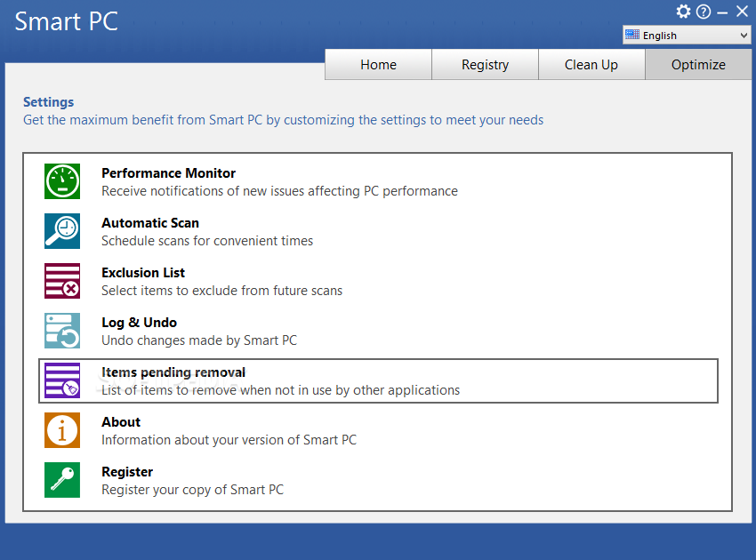Screen dimensions: 756x560
Task: Click 'Select items to exclude from future scans'
Action: [x=221, y=291]
